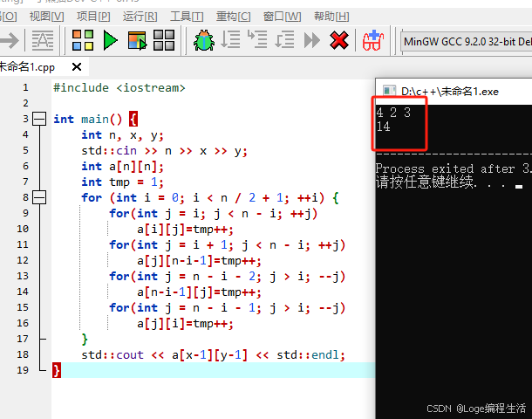
Task: Collapse the main() function fold at line 3
Action: [39, 119]
